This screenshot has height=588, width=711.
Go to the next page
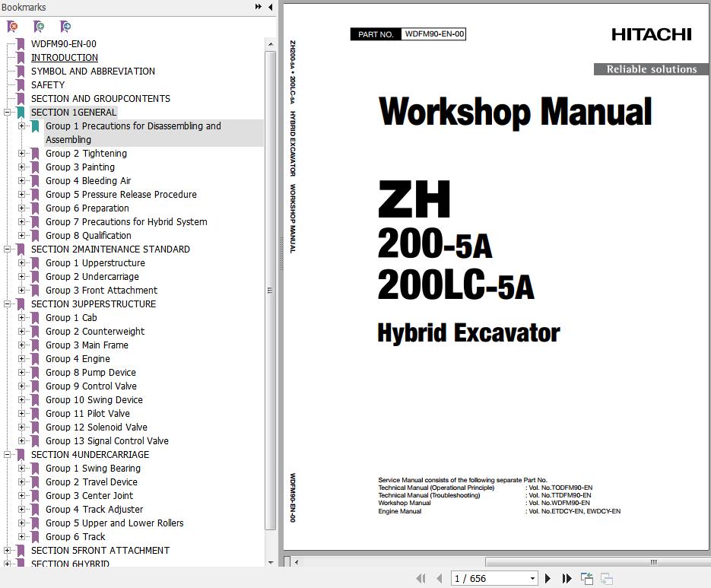[548, 578]
